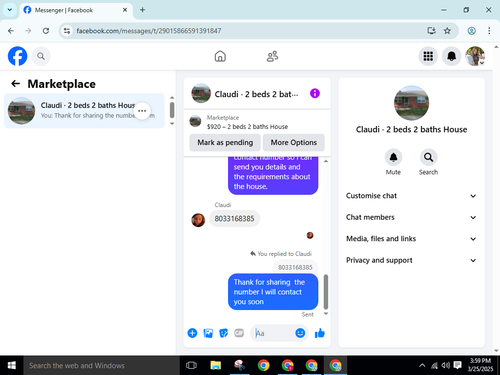Open Chrome profile icon
This screenshot has width=500, height=375.
point(471,31)
